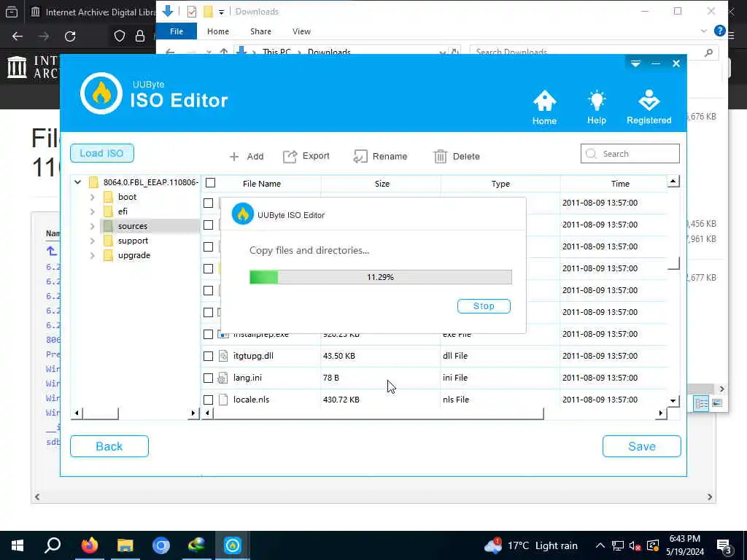Open File Explorer from the taskbar
The height and width of the screenshot is (560, 747).
(125, 545)
